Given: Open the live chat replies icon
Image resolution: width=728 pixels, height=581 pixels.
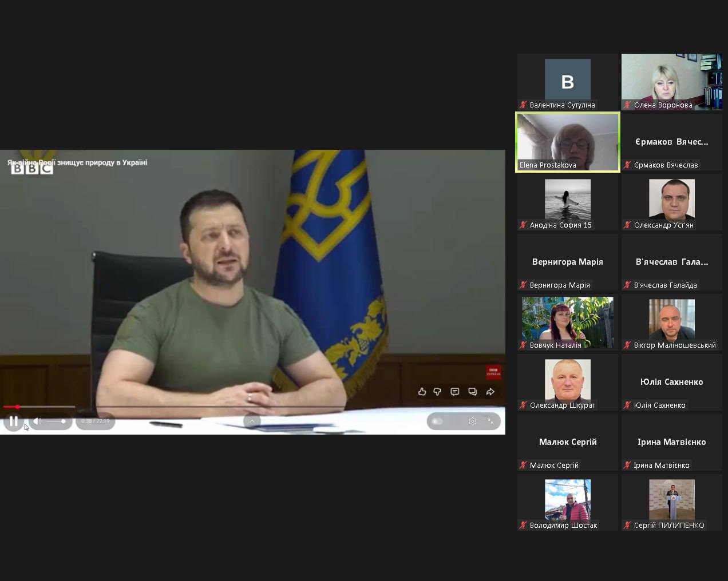Looking at the screenshot, I should [x=473, y=392].
